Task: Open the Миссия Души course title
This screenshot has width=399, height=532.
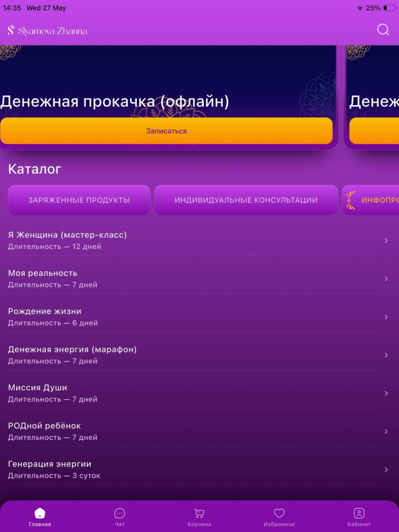Action: click(38, 388)
